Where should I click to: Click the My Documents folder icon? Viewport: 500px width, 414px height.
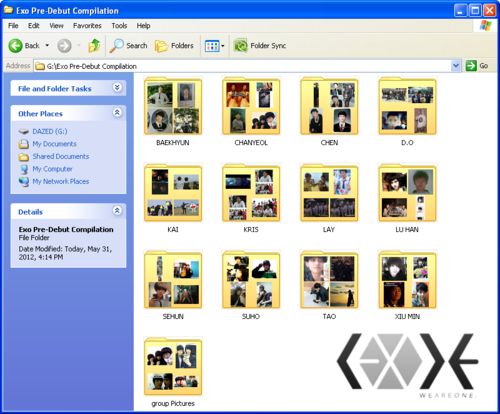pos(24,144)
